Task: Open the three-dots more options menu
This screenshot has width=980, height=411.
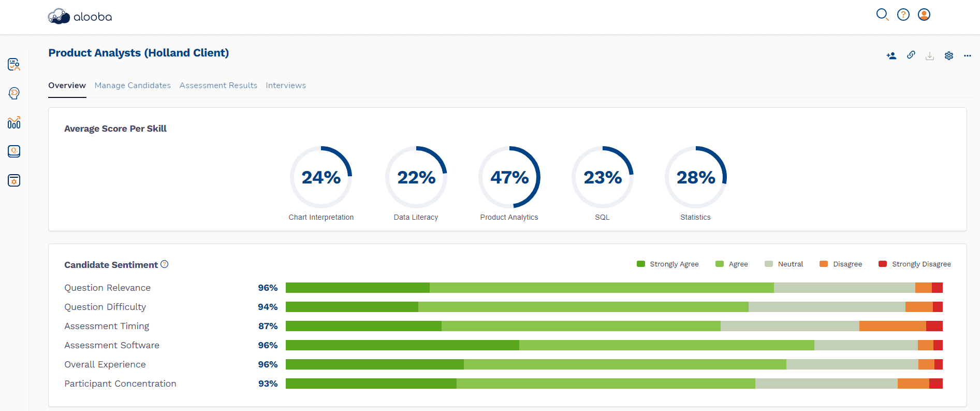Action: tap(968, 55)
